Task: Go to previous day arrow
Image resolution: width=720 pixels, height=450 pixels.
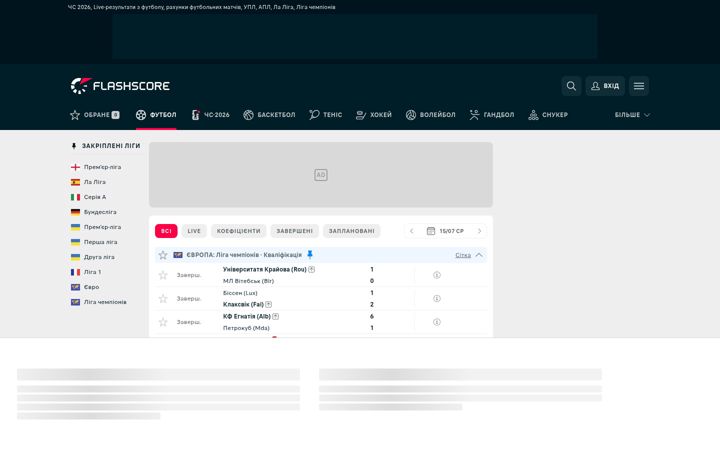Action: point(411,231)
